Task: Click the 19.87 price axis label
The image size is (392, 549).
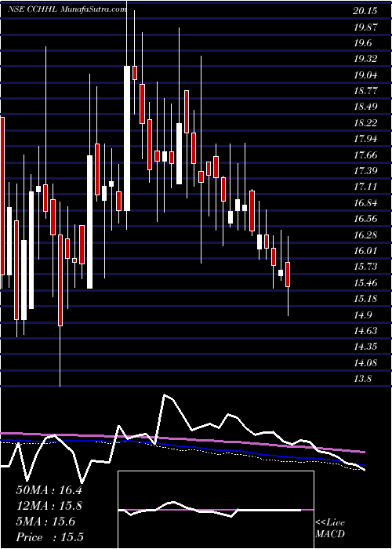Action: 365,27
